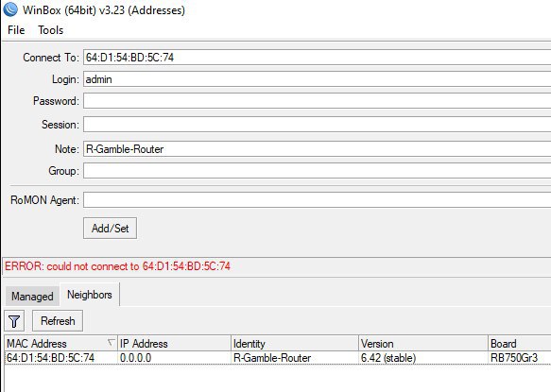The width and height of the screenshot is (551, 392).
Task: Focus the RoMON Agent field
Action: 317,200
